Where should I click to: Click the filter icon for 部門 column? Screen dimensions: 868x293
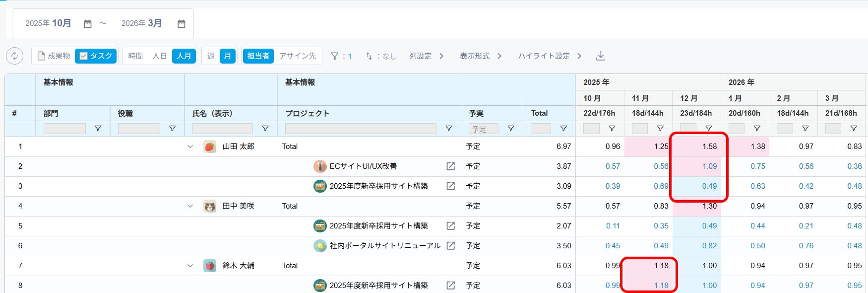98,129
